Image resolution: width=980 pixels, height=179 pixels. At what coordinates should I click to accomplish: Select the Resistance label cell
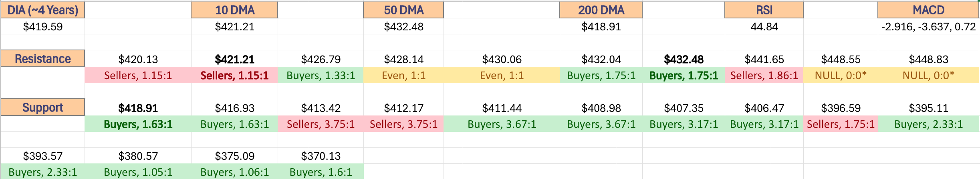[42, 59]
